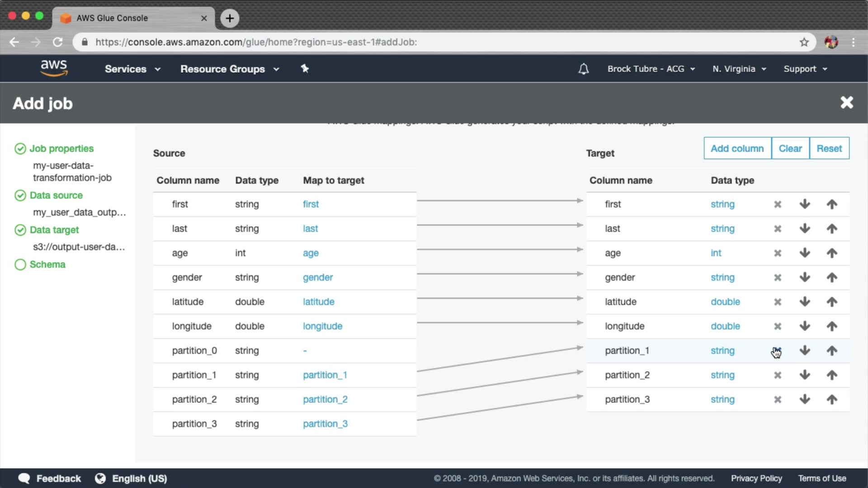The width and height of the screenshot is (868, 488).
Task: Click the pin shortcut icon in navbar
Action: point(305,69)
